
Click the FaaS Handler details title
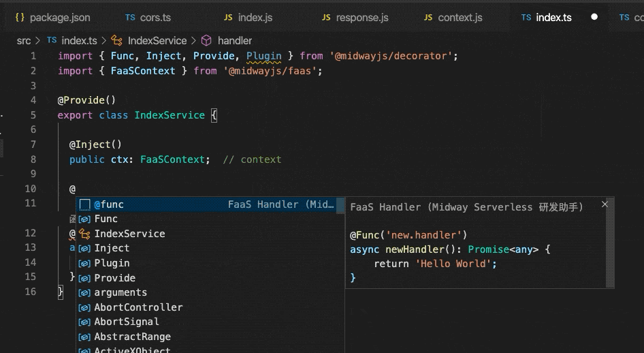(466, 207)
